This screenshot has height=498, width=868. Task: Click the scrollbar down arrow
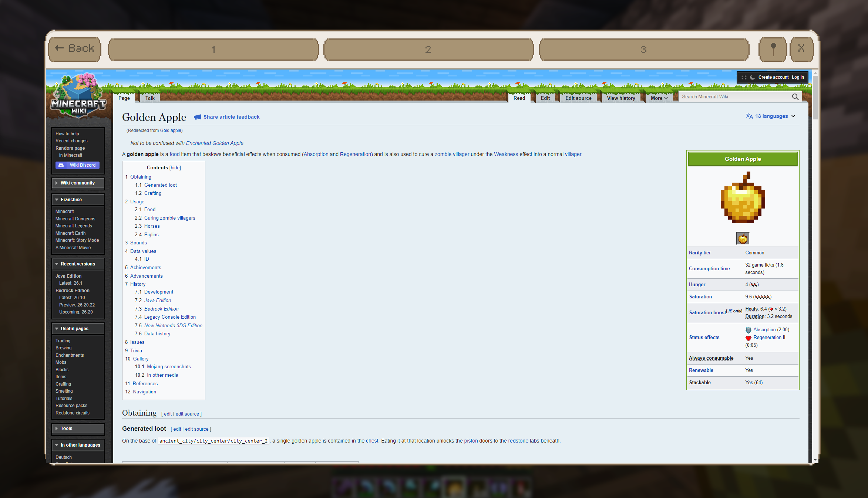pos(815,460)
